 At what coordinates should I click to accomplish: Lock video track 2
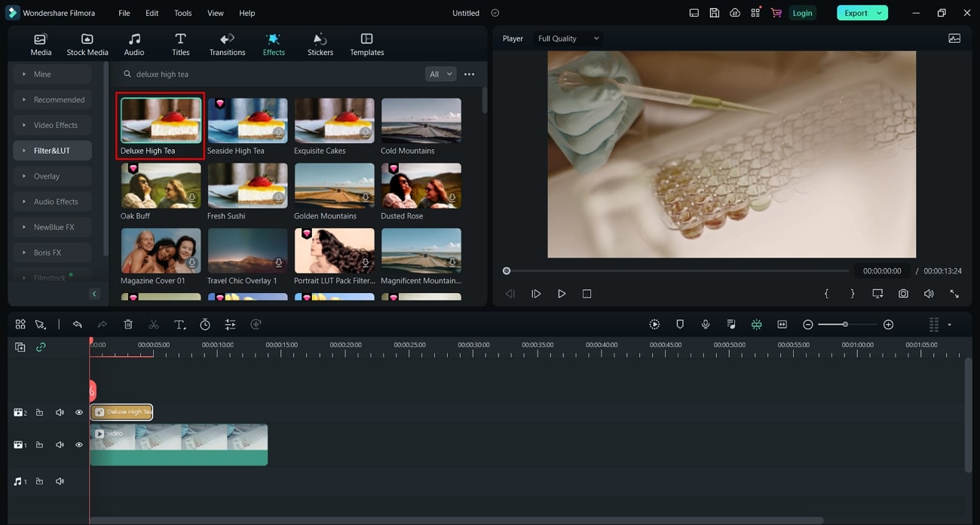39,412
